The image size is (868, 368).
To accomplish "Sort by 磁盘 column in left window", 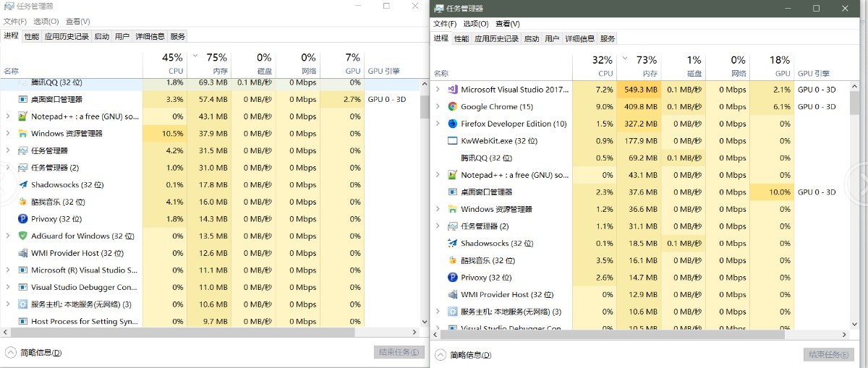I will [253, 63].
